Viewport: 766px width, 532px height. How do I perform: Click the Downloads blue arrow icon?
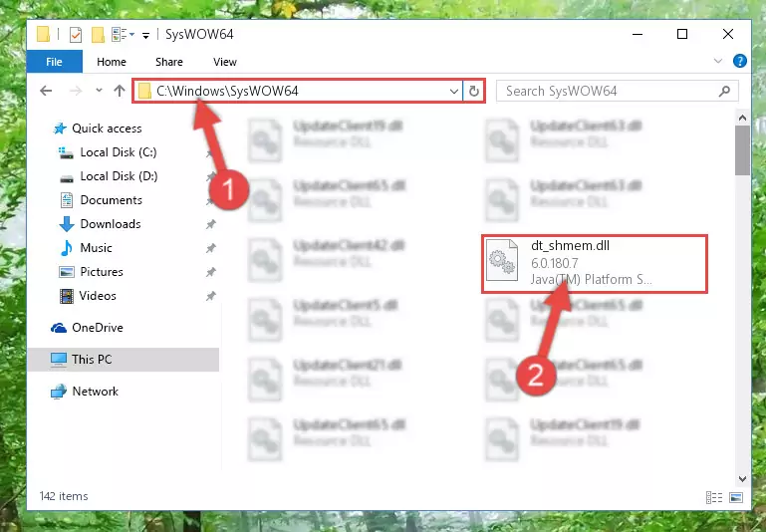[x=66, y=224]
